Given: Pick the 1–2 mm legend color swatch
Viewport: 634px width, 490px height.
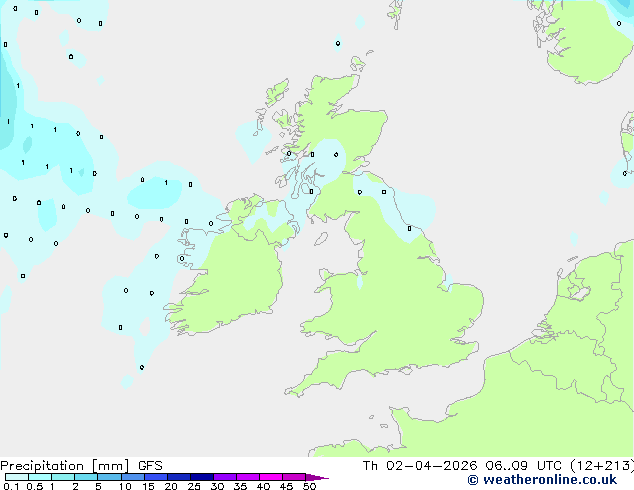Looking at the screenshot, I should [x=63, y=477].
